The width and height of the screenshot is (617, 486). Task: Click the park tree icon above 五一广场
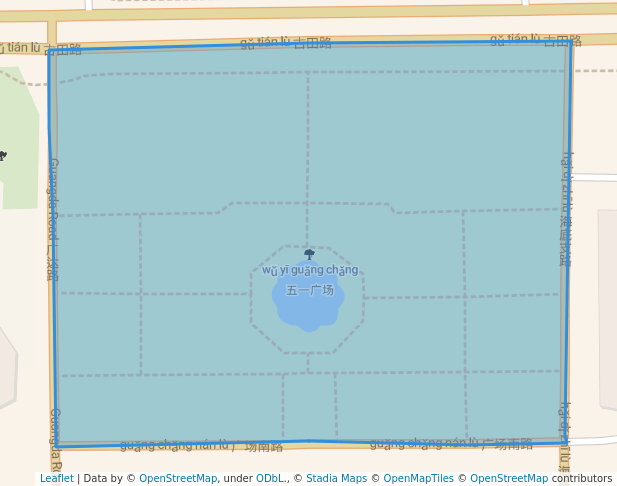[309, 254]
